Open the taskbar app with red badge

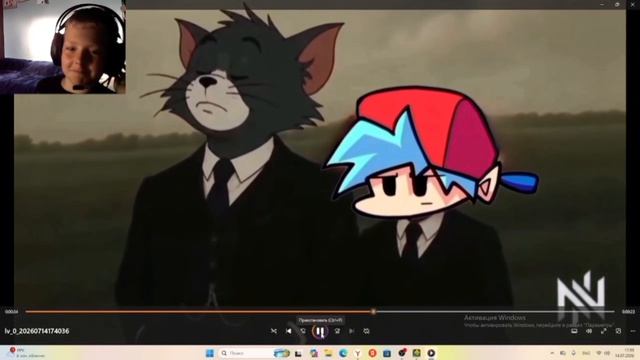(x=402, y=353)
